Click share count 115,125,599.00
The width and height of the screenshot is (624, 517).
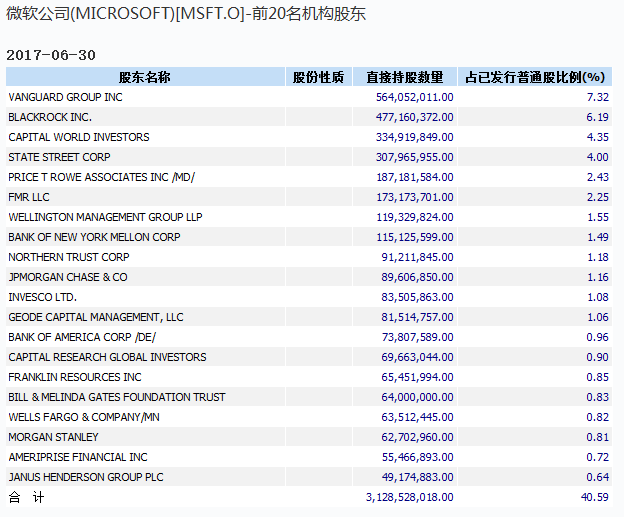coord(415,237)
